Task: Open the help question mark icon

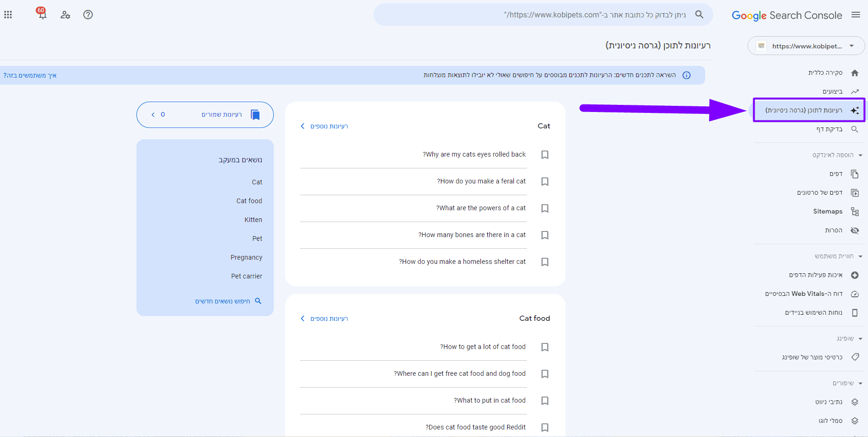Action: click(88, 15)
